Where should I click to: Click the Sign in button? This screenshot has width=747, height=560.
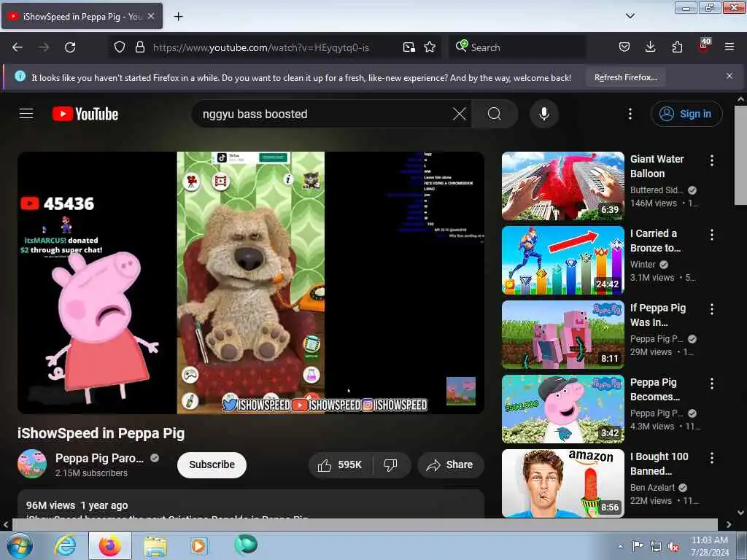686,114
